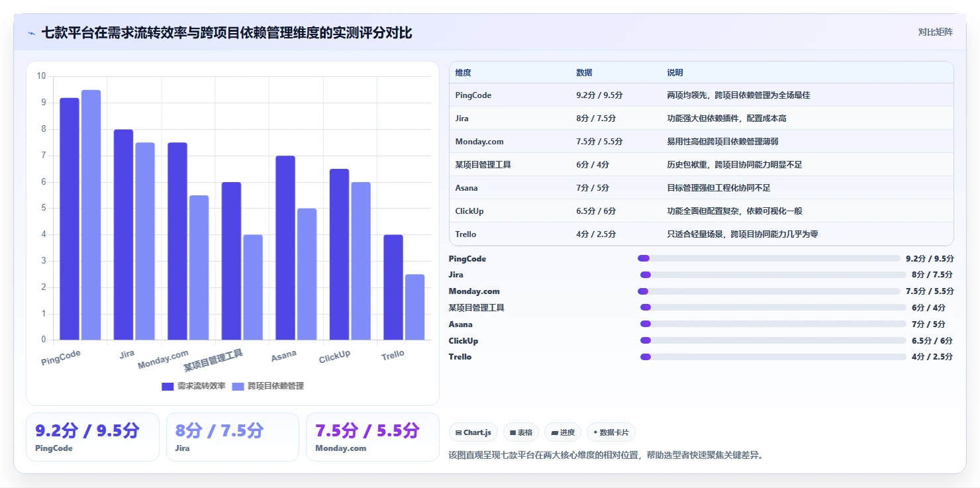980x488 pixels.
Task: Open the 9.2分 / 9.5分 PingCode stat card
Action: coord(93,437)
